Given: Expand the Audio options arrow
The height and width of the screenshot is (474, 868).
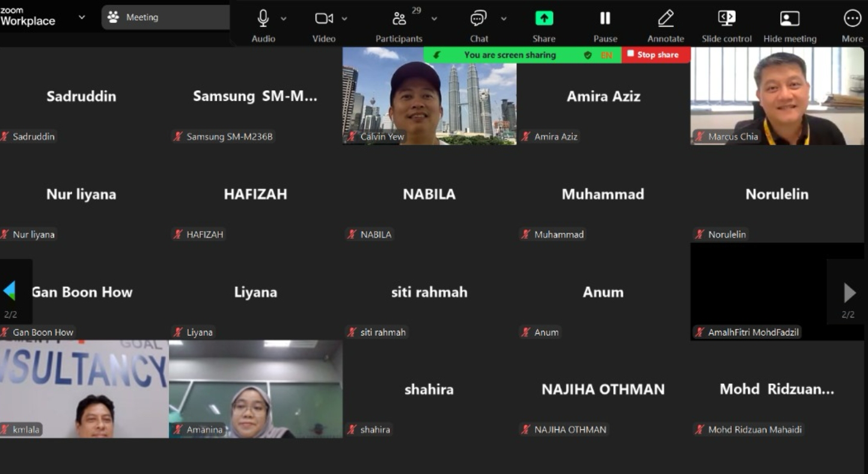Looking at the screenshot, I should pos(284,19).
